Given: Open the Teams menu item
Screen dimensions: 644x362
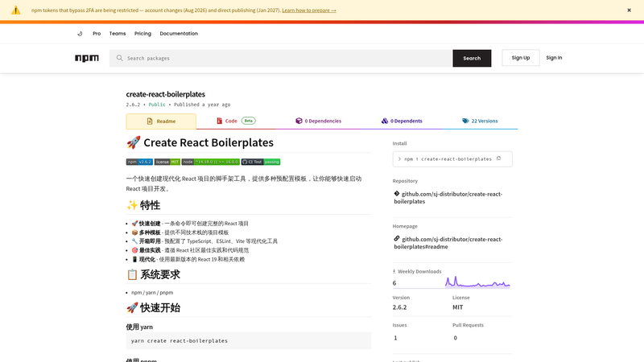Looking at the screenshot, I should pyautogui.click(x=118, y=34).
